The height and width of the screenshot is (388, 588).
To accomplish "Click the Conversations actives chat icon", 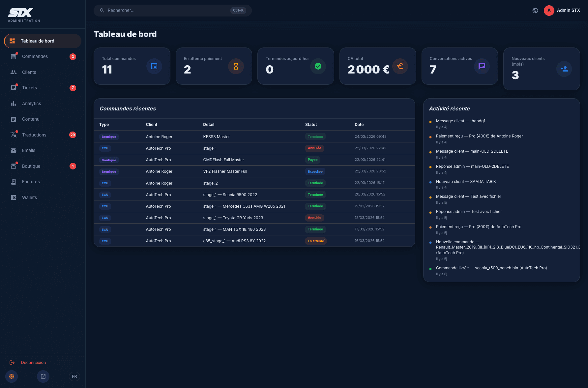I will 482,66.
